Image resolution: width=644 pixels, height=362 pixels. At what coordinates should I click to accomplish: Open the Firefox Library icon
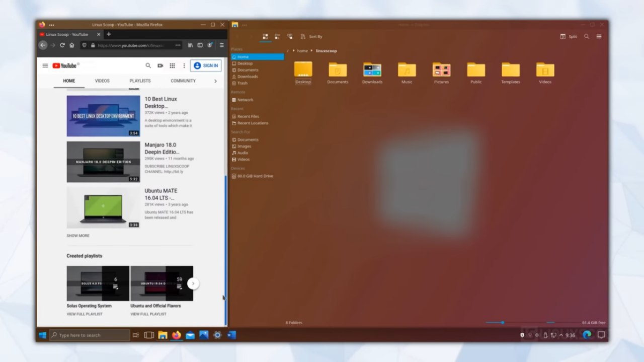click(x=191, y=45)
